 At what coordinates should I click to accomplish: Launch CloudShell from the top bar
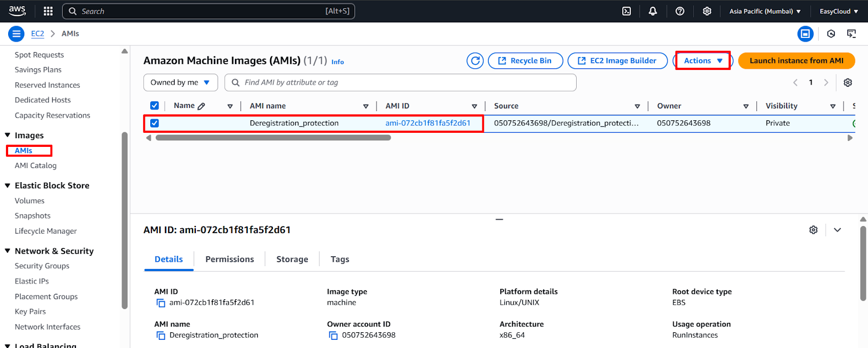point(627,11)
